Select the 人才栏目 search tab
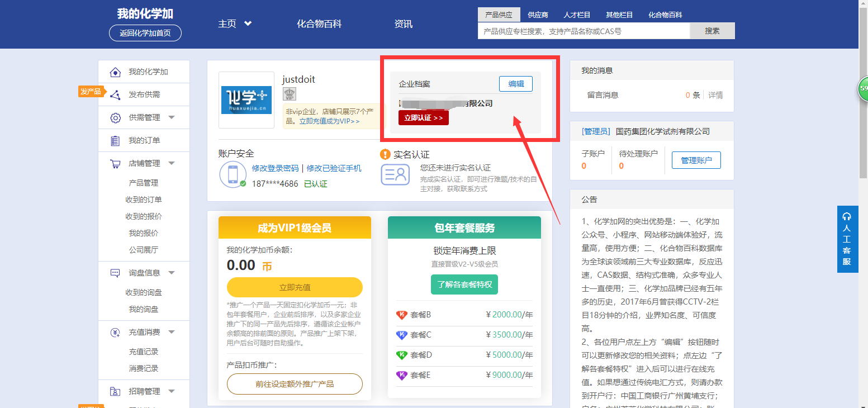 (577, 15)
